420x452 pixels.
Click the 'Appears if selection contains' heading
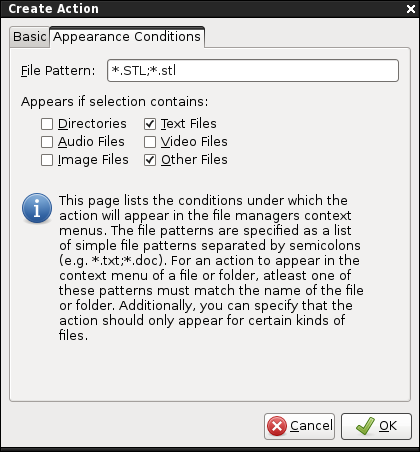pyautogui.click(x=115, y=102)
